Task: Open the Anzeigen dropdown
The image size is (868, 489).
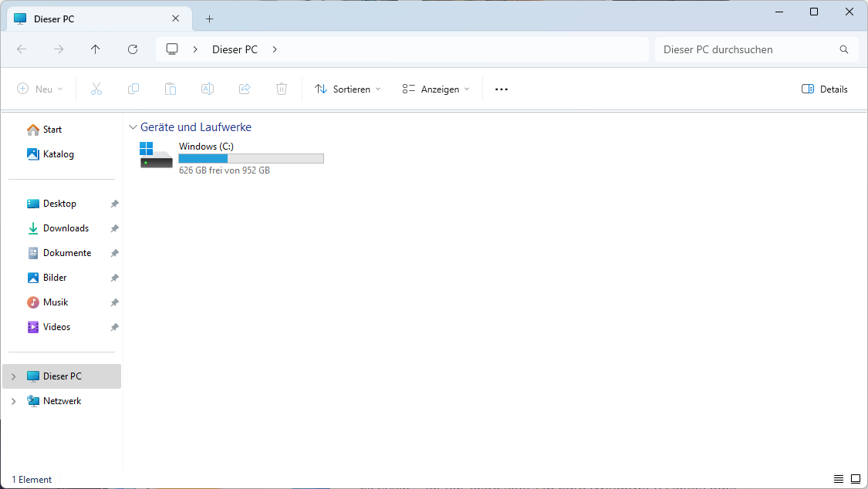Action: [x=436, y=89]
